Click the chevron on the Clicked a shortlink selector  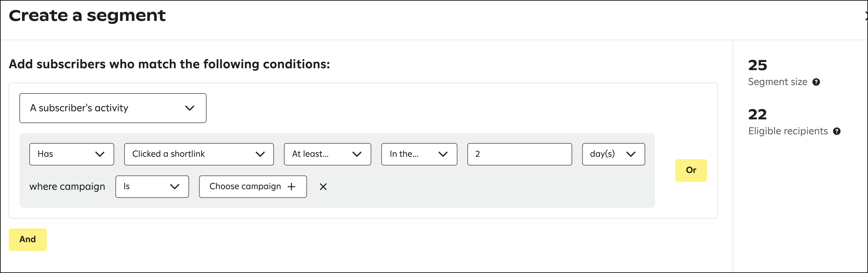[x=260, y=154]
